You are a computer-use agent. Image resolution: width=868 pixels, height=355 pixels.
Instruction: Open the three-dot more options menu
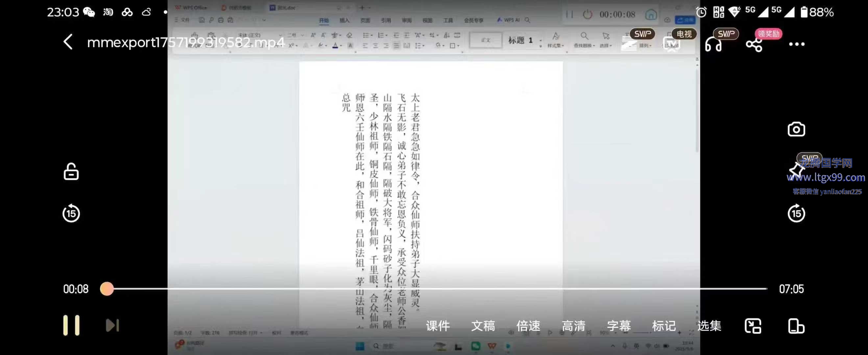point(797,44)
